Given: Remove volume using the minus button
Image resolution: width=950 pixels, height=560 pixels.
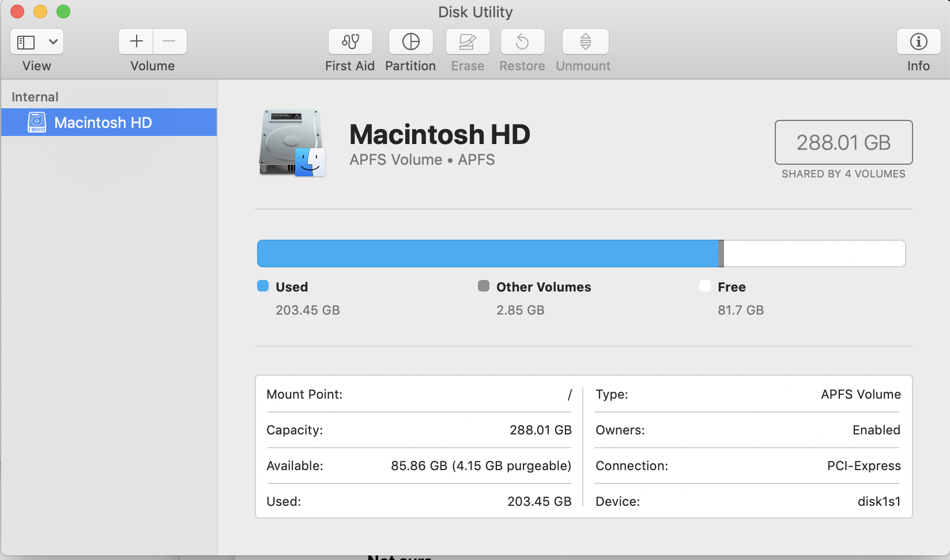Looking at the screenshot, I should click(x=169, y=41).
